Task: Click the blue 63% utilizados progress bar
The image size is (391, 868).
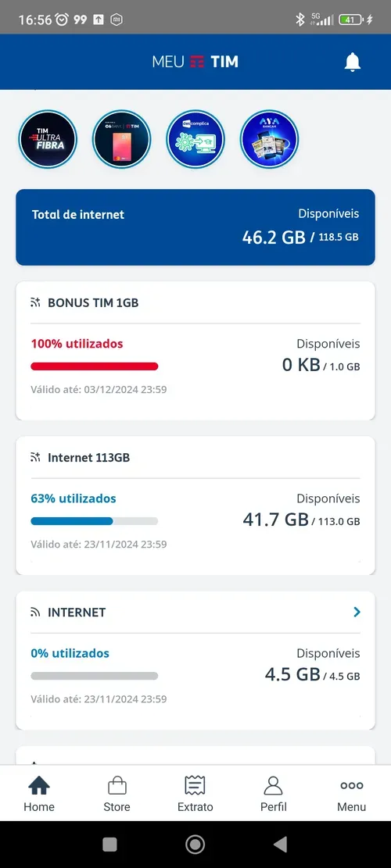Action: coord(94,521)
